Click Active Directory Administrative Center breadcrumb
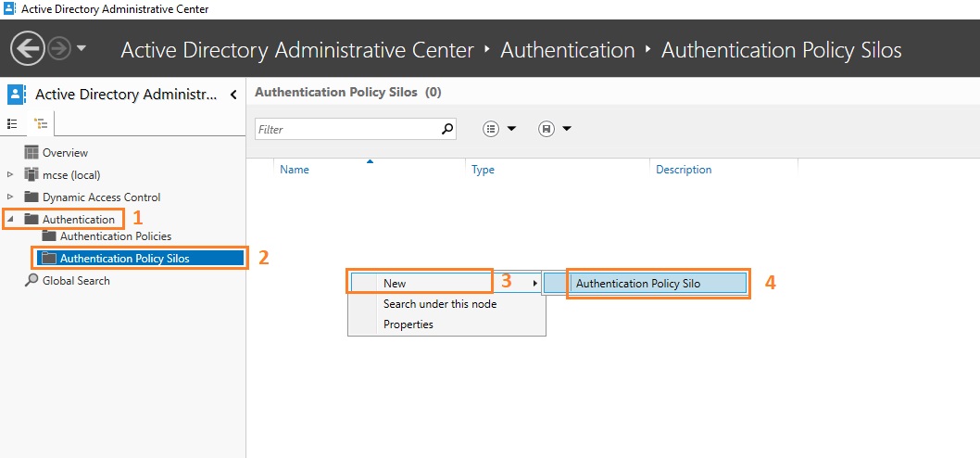980x458 pixels. [297, 50]
